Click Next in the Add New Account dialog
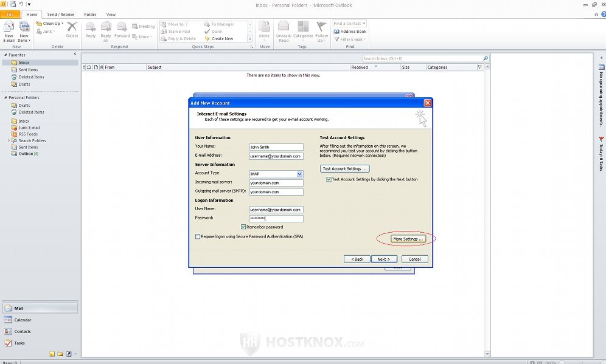This screenshot has height=364, width=606. click(x=384, y=259)
